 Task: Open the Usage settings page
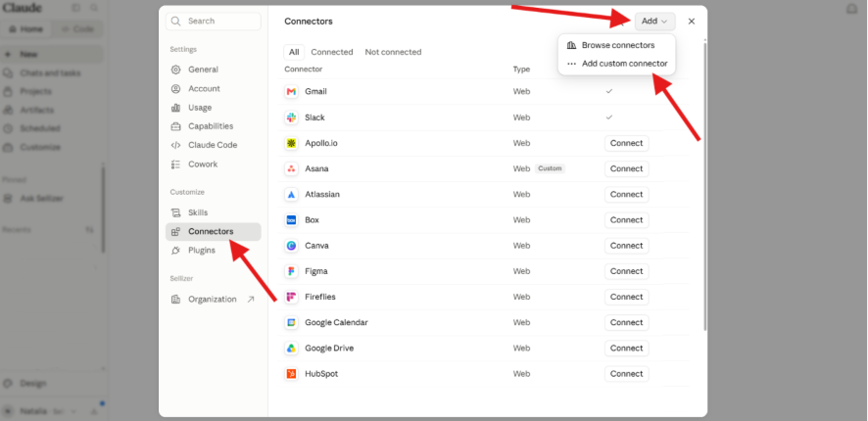click(x=214, y=108)
